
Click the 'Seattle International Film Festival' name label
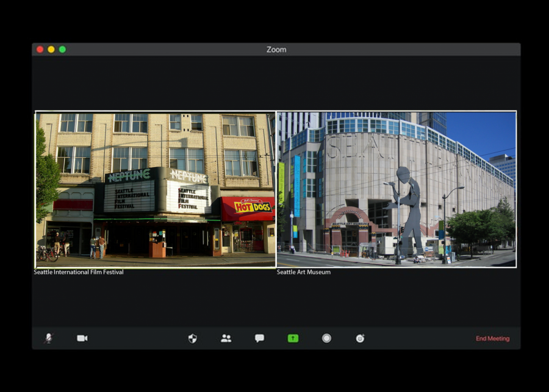click(x=79, y=272)
